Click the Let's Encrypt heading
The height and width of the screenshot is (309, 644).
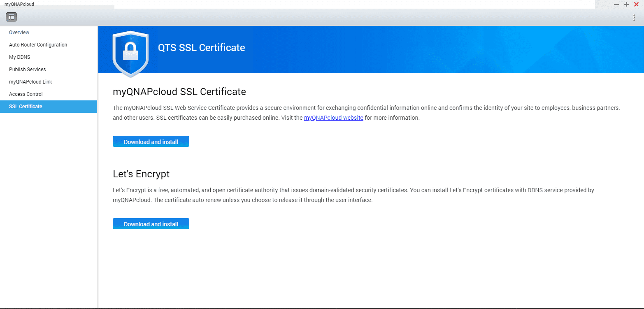click(x=141, y=174)
